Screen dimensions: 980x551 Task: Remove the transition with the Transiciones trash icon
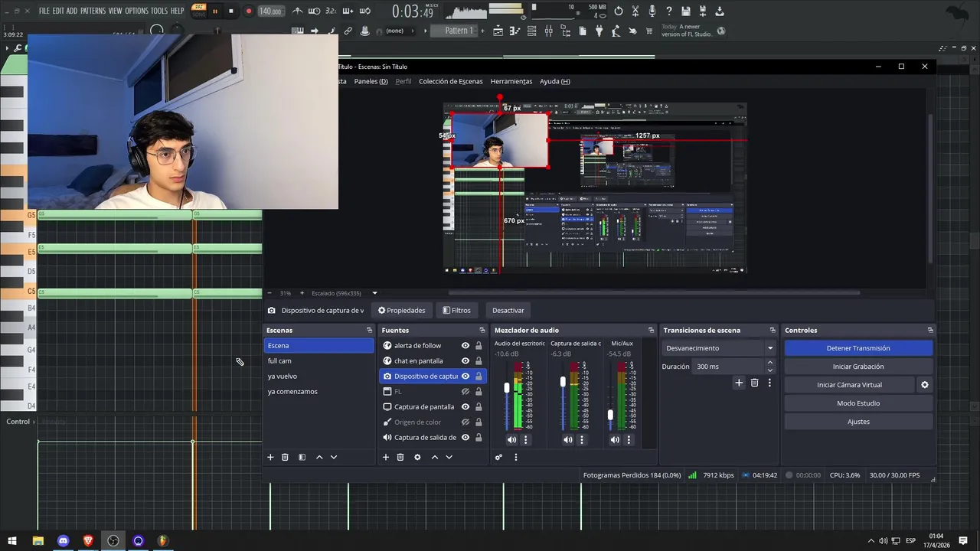pos(754,383)
